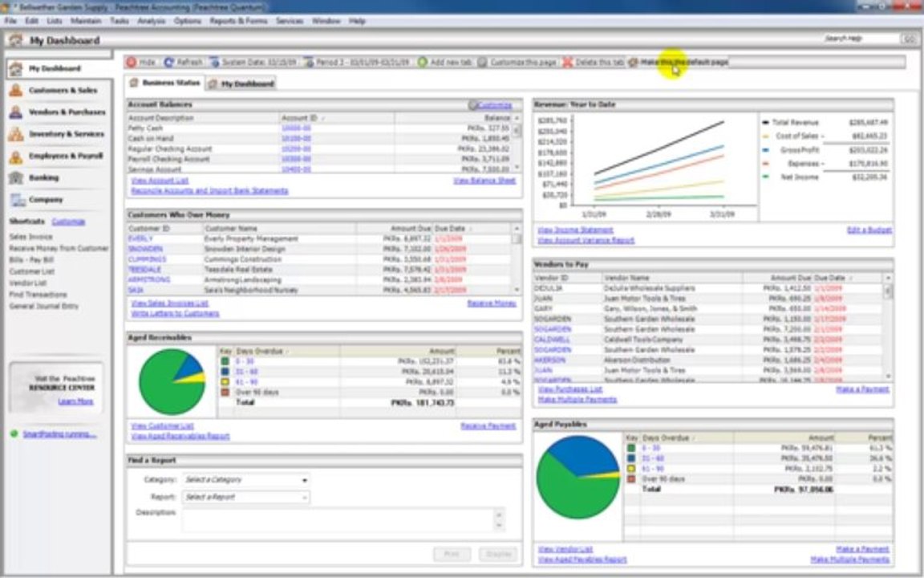Image resolution: width=924 pixels, height=578 pixels.
Task: Click the Edit a Budget link
Action: click(869, 230)
